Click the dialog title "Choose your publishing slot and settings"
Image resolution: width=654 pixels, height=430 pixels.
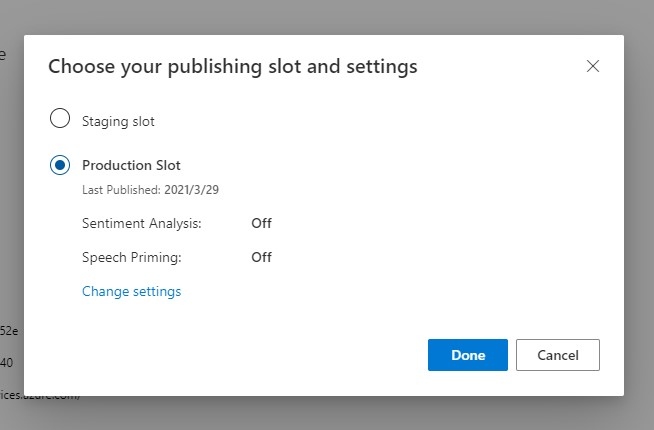pyautogui.click(x=233, y=67)
